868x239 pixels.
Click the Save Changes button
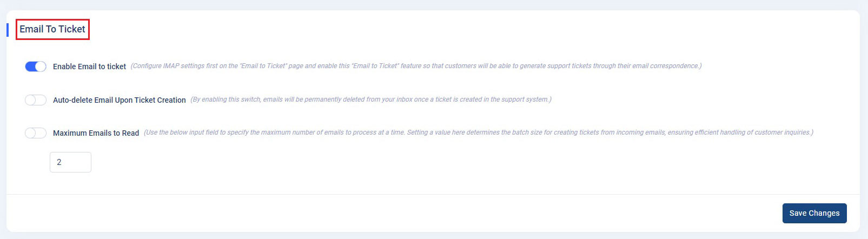point(814,213)
